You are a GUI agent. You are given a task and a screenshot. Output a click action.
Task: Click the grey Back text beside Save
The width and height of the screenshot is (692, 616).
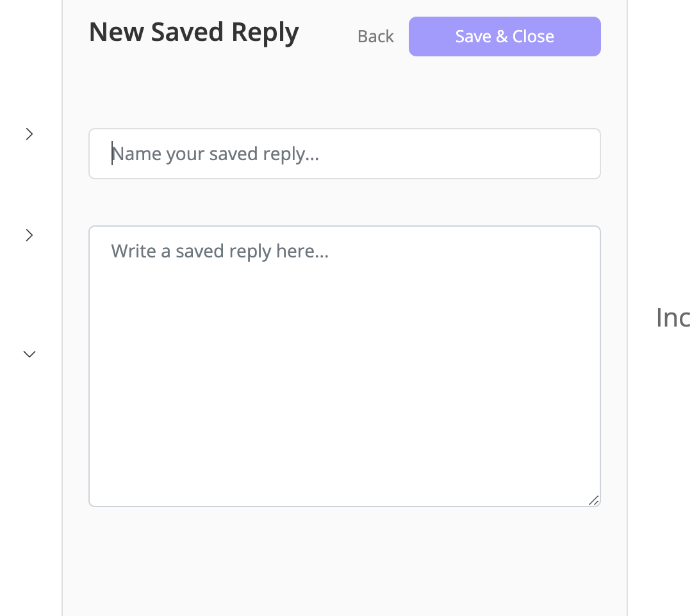(375, 36)
